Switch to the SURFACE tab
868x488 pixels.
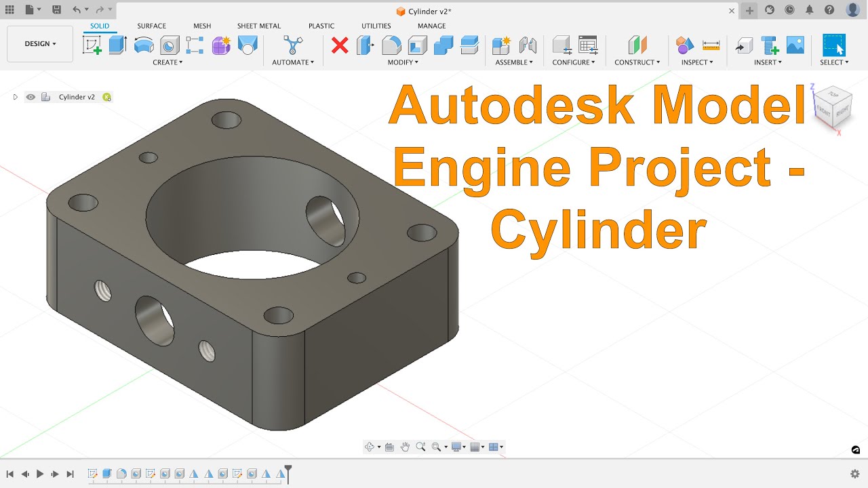pyautogui.click(x=151, y=26)
